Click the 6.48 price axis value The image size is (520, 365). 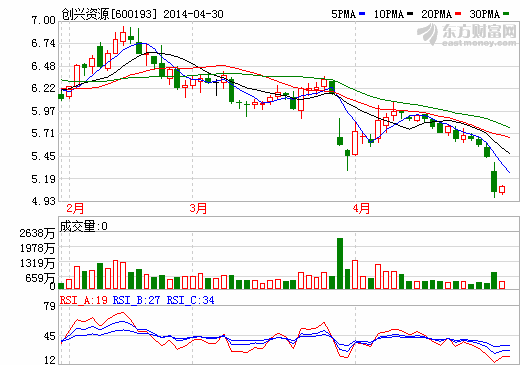(x=43, y=66)
